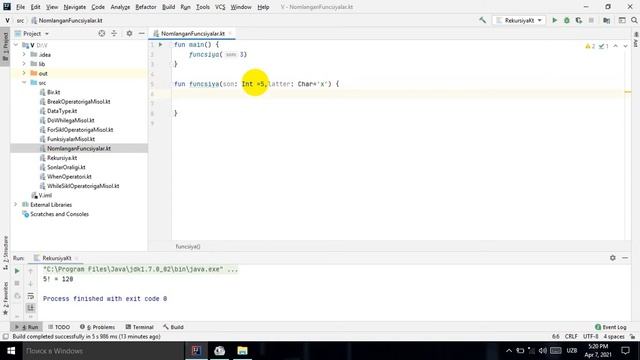Open the Event Log

tap(611, 327)
